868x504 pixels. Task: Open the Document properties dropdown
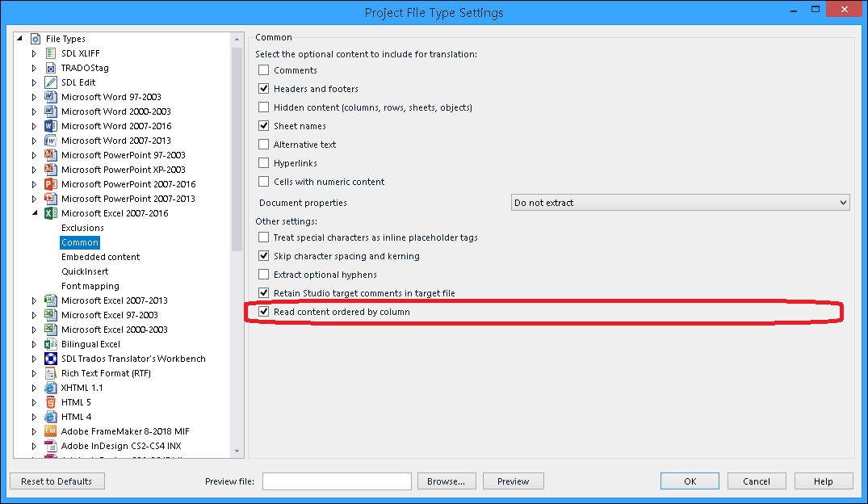[x=680, y=203]
